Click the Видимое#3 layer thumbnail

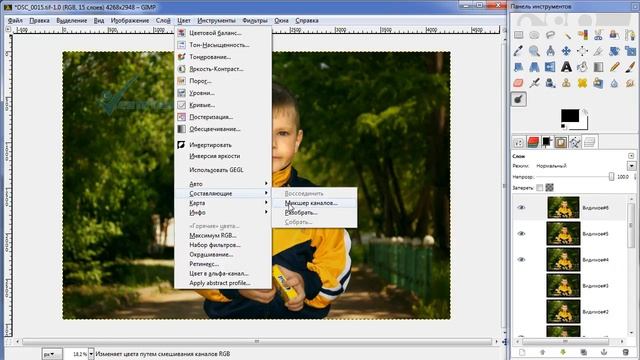[x=563, y=285]
